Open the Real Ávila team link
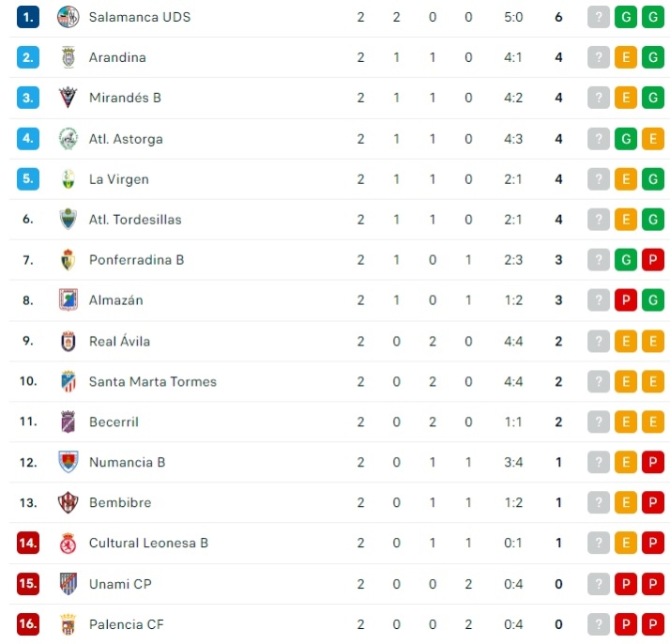 point(119,341)
